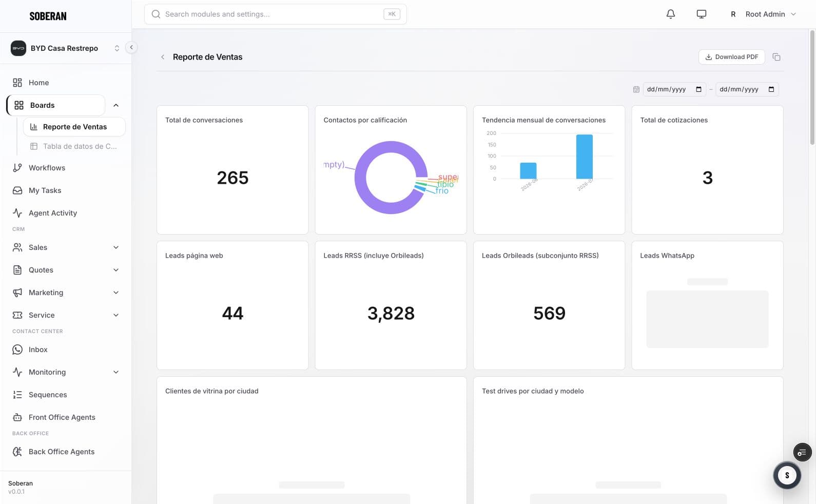The width and height of the screenshot is (816, 504).
Task: Click the 265 total conversations value
Action: [x=232, y=178]
